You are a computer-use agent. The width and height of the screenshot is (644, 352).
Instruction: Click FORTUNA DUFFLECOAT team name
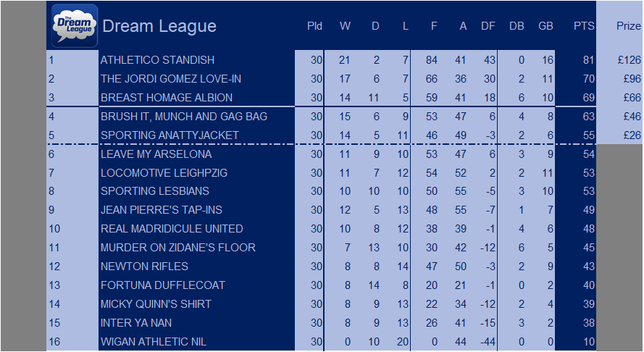[163, 285]
